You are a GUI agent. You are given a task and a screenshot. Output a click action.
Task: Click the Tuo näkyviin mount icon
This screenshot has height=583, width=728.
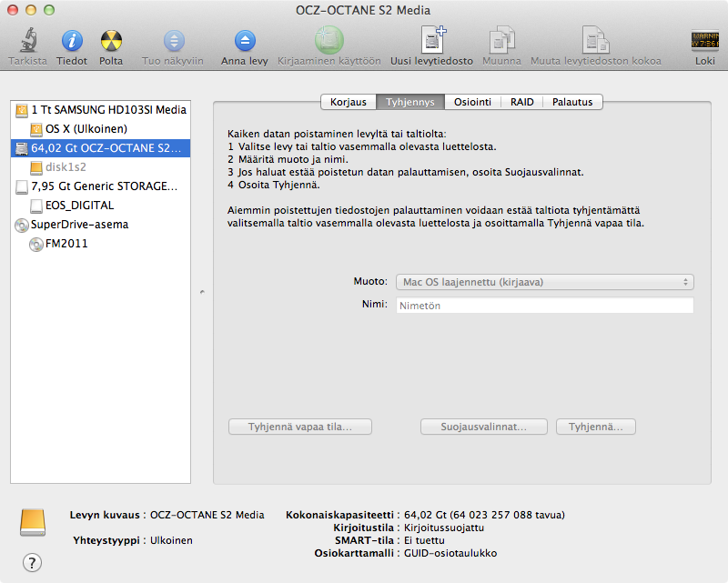click(174, 41)
